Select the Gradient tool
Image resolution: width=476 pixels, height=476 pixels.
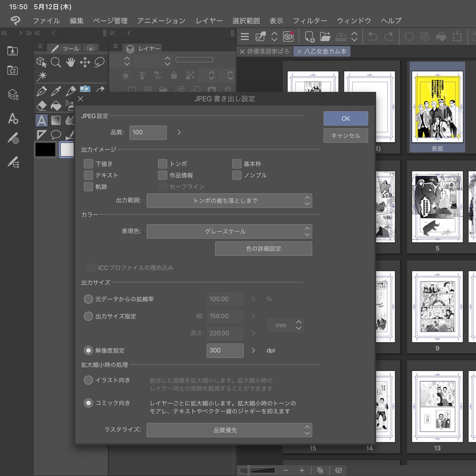[x=56, y=120]
